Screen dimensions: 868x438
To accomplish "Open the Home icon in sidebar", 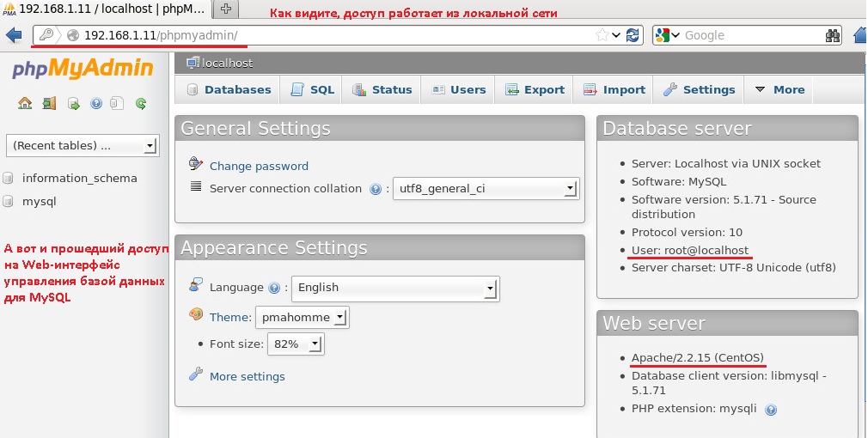I will click(x=25, y=103).
